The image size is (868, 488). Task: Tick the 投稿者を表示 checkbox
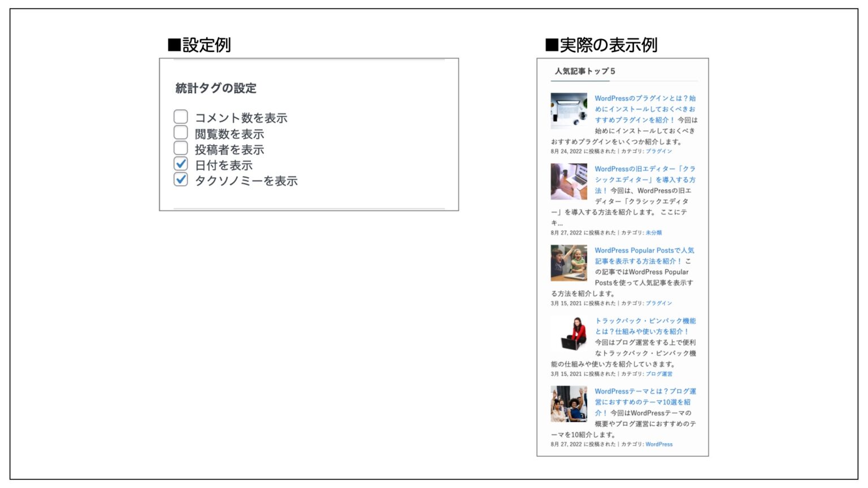tap(181, 149)
